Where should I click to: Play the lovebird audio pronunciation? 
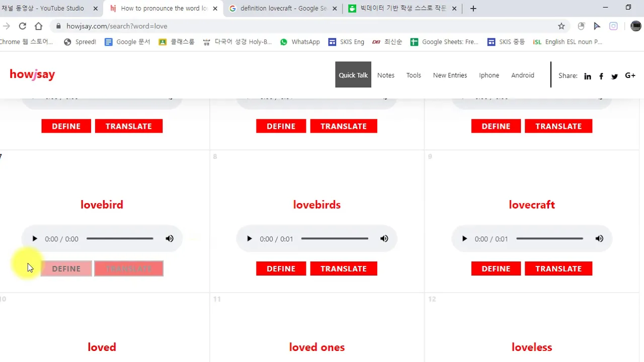pyautogui.click(x=34, y=239)
